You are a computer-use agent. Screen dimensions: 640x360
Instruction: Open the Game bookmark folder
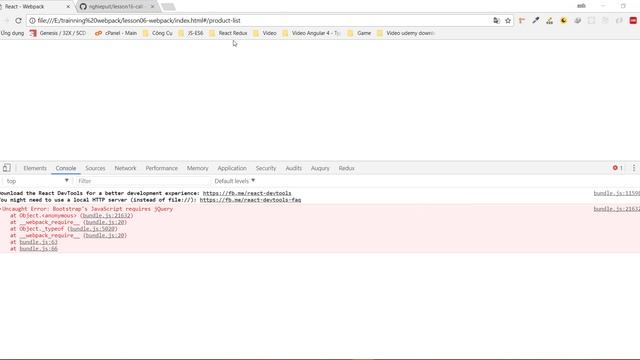[359, 33]
